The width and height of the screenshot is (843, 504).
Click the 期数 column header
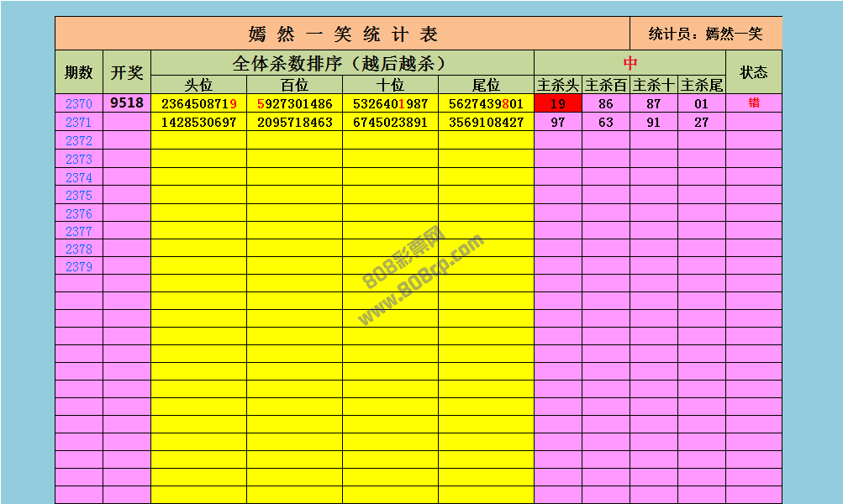[79, 72]
